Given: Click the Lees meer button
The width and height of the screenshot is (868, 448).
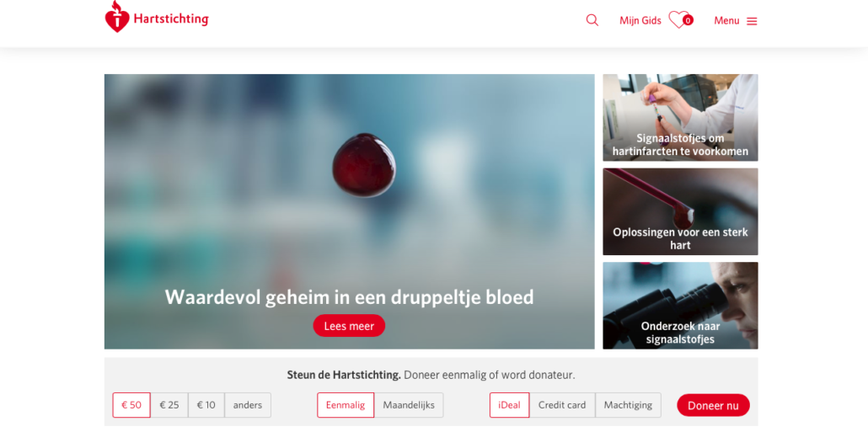Looking at the screenshot, I should [349, 326].
